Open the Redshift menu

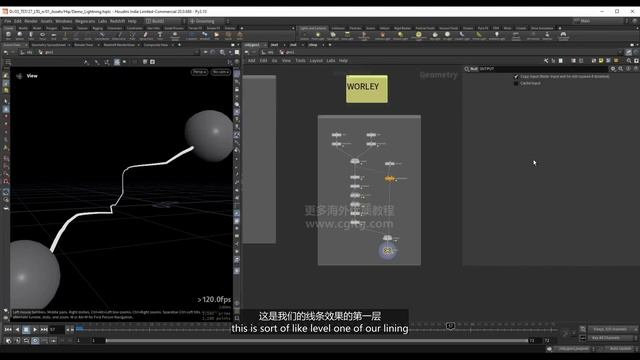[117, 21]
